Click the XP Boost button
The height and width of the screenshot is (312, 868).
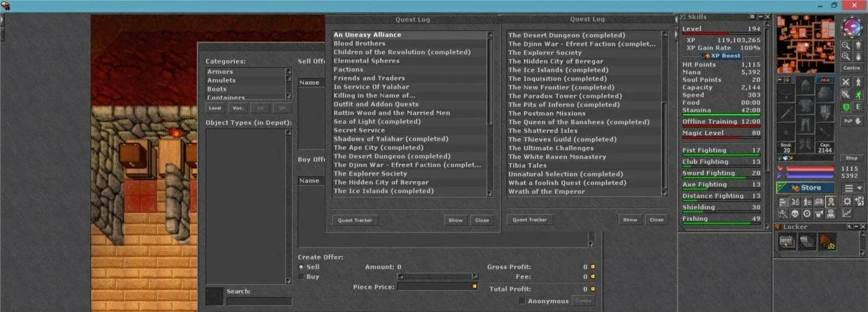[721, 56]
